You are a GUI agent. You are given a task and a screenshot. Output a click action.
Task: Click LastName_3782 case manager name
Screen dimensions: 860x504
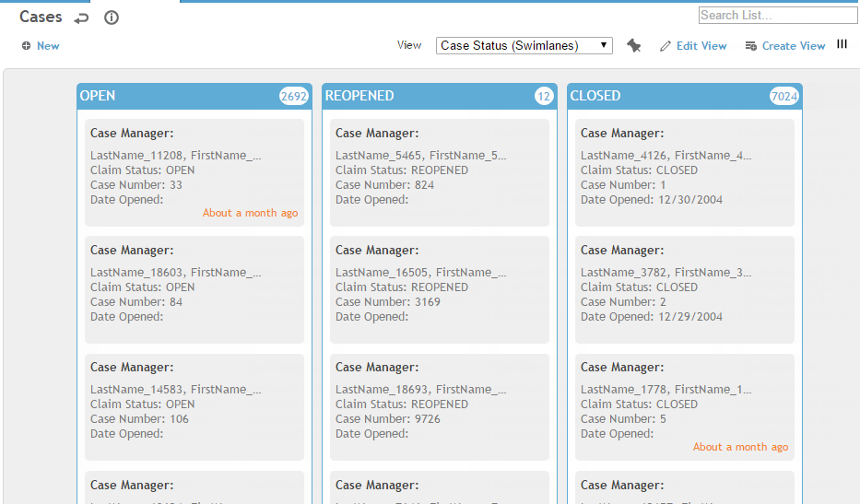coord(666,272)
